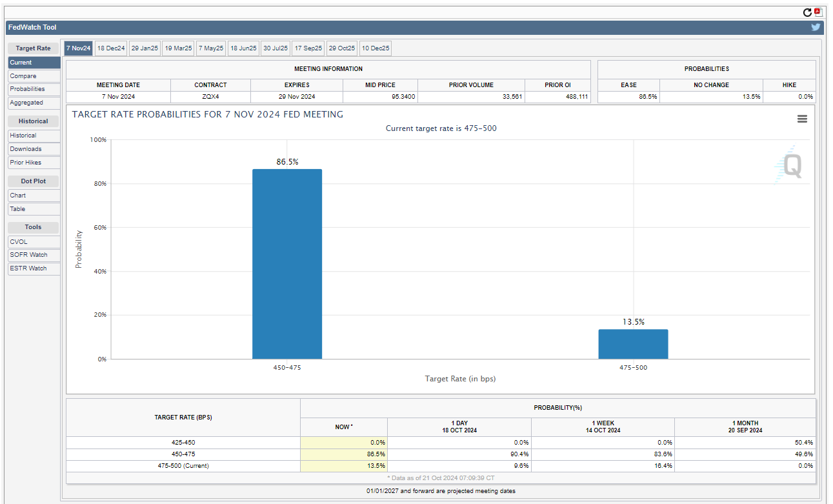Open ESTR Watch tool
This screenshot has height=504, width=833.
34,268
